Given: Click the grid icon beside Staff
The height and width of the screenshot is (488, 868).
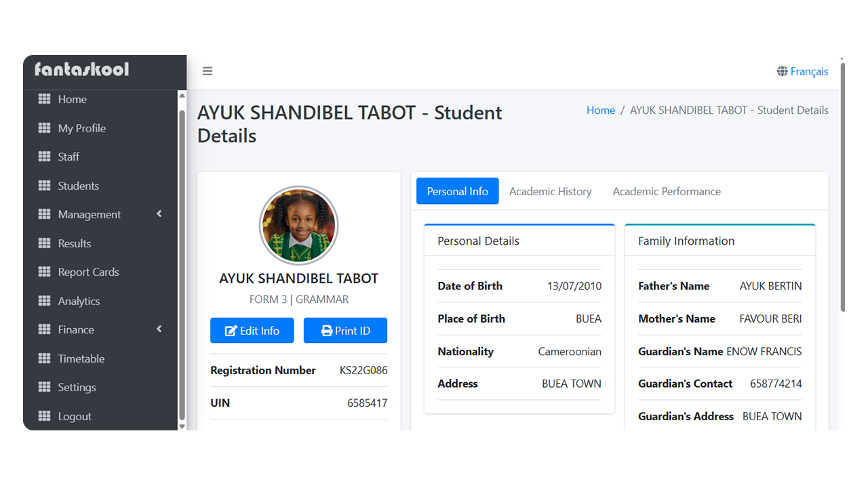Looking at the screenshot, I should tap(44, 157).
